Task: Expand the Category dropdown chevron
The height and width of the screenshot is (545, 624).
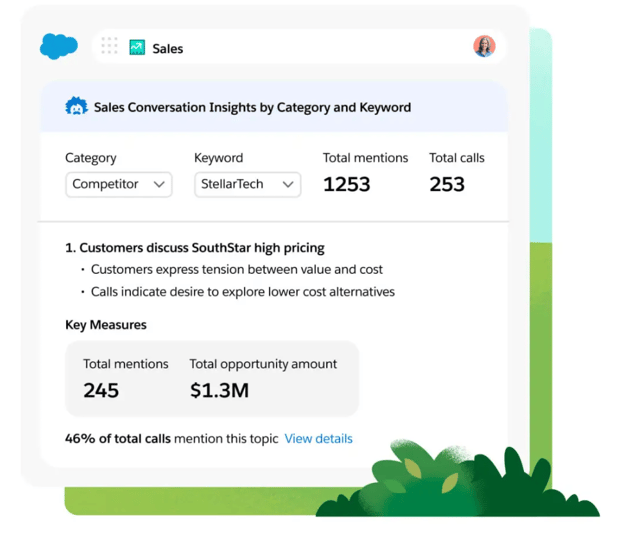Action: pos(159,185)
